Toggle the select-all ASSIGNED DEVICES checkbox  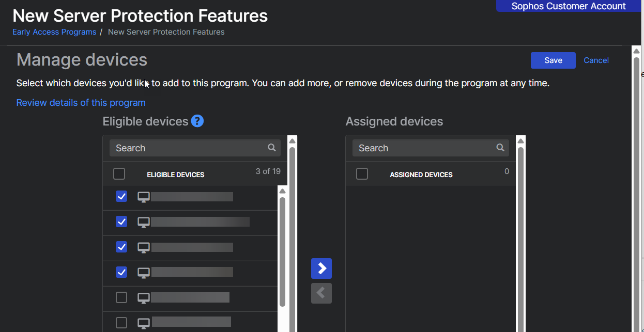362,174
